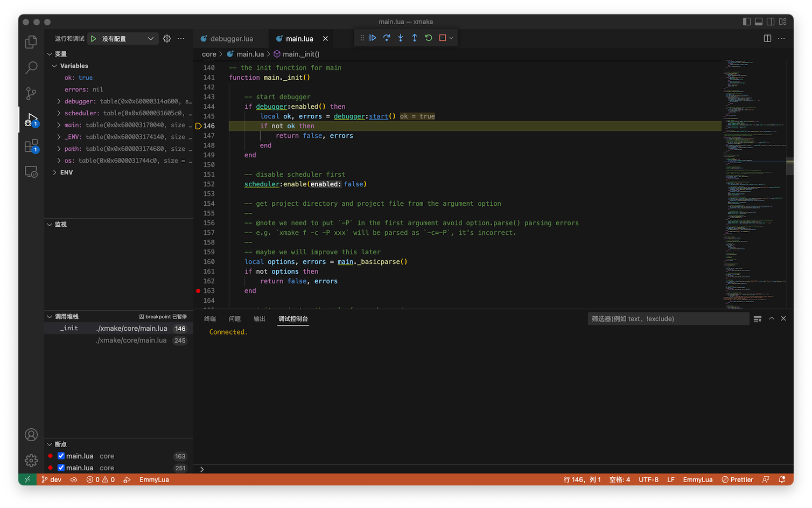Click the Step Out debug icon
This screenshot has height=508, width=812.
(415, 38)
